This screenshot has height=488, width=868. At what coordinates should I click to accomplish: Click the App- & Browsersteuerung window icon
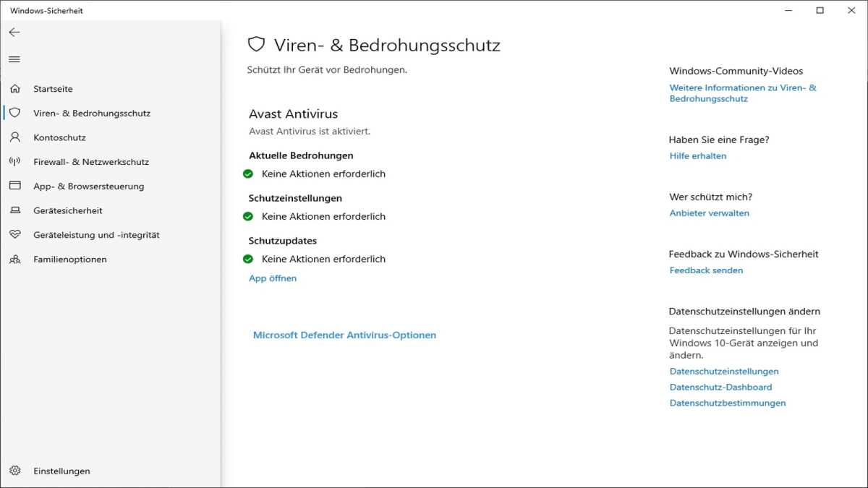15,186
